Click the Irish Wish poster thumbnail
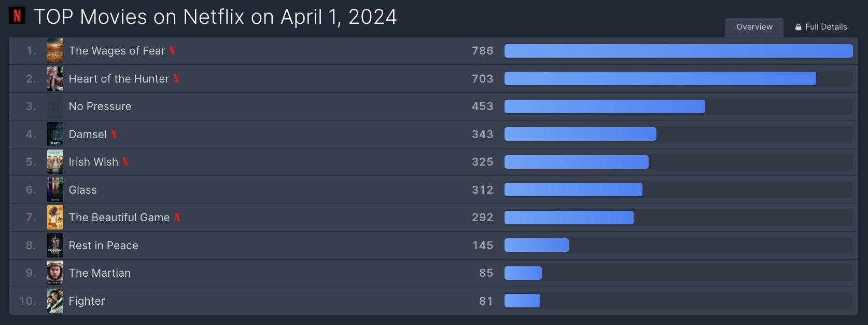The image size is (868, 325). (55, 162)
